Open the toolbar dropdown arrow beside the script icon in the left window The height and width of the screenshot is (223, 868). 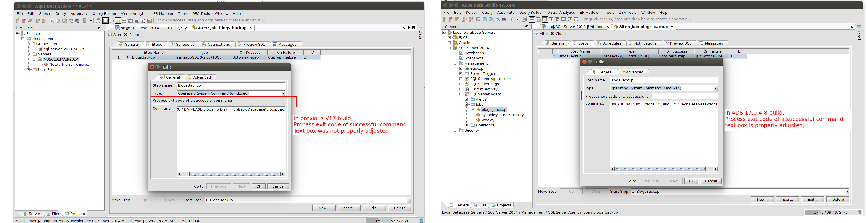[x=91, y=21]
